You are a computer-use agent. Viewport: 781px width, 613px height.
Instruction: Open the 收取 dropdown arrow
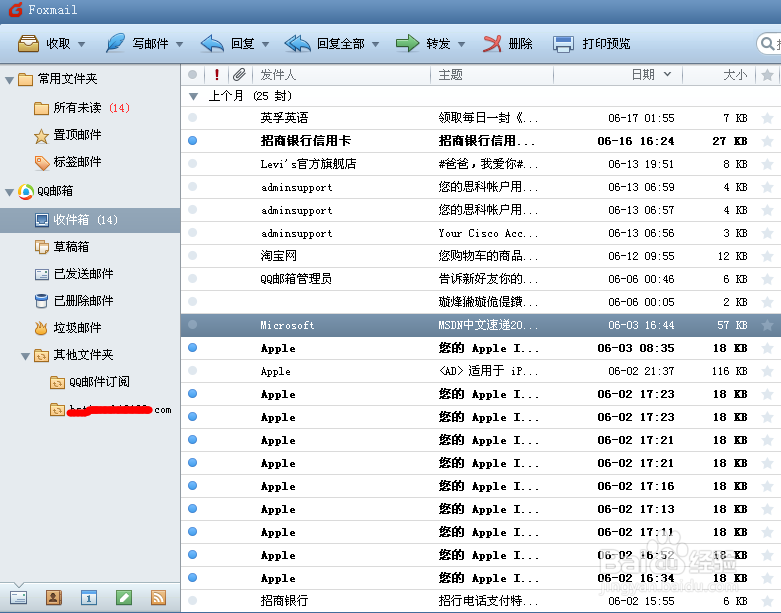click(x=82, y=44)
